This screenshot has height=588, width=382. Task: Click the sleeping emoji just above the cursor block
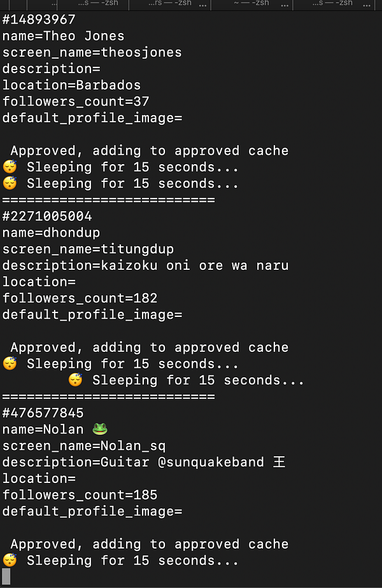10,560
